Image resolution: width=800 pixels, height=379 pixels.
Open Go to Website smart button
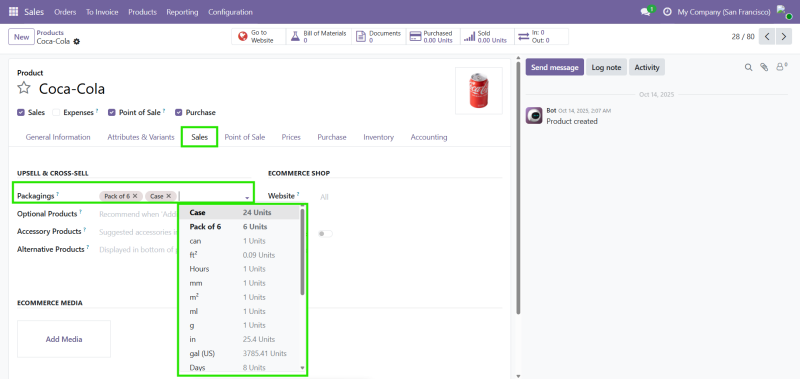pyautogui.click(x=258, y=36)
